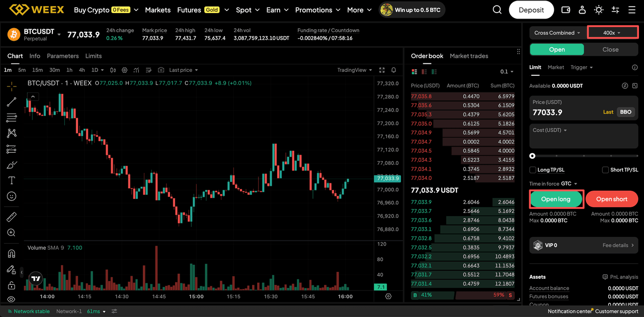Select the text annotation tool
Screen dimensions: 644x317
(x=12, y=180)
